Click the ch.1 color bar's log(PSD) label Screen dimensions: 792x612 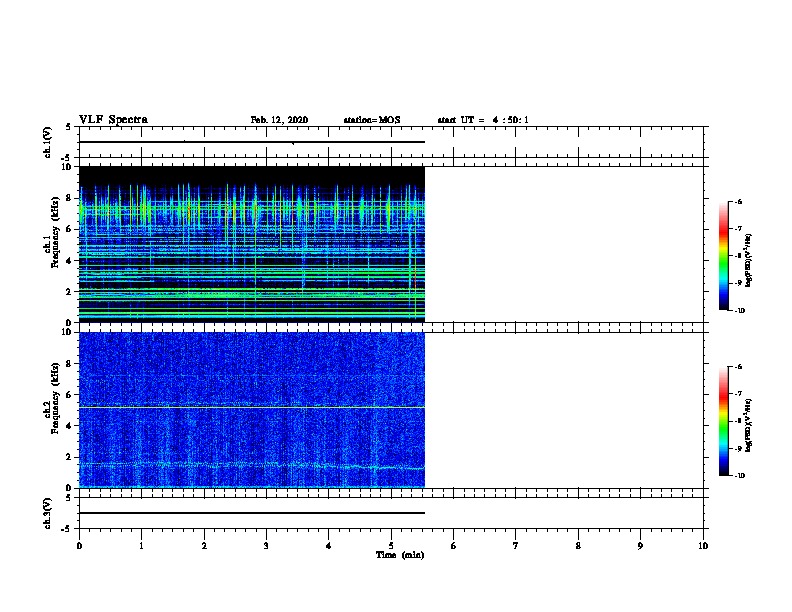[749, 260]
